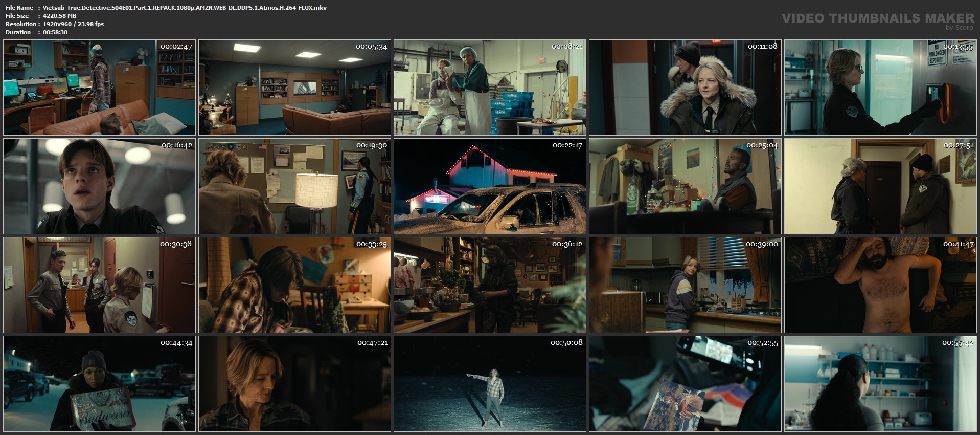Select the mkv file name text

pos(185,8)
